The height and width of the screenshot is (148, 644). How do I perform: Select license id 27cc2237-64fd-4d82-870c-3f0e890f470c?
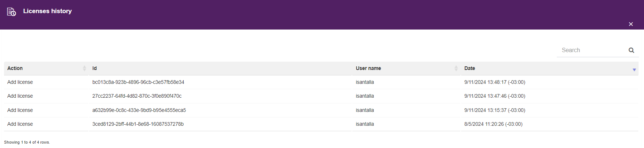(x=137, y=96)
